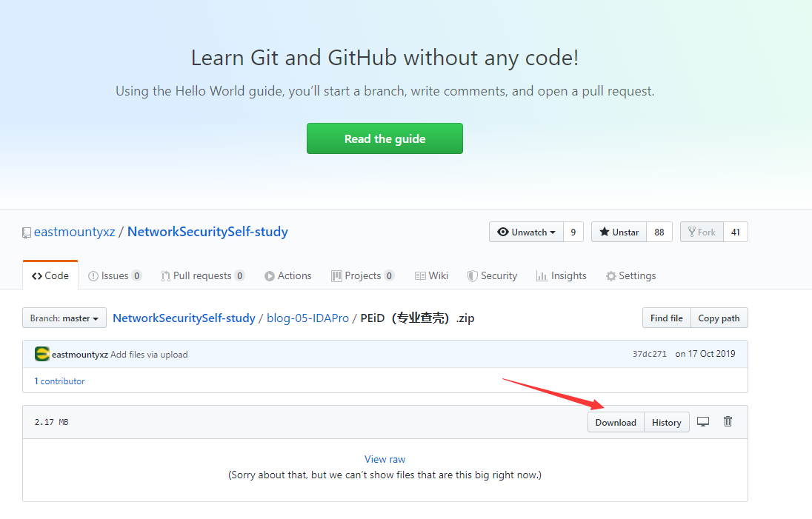Click the Copy path button
812x519 pixels.
tap(719, 318)
